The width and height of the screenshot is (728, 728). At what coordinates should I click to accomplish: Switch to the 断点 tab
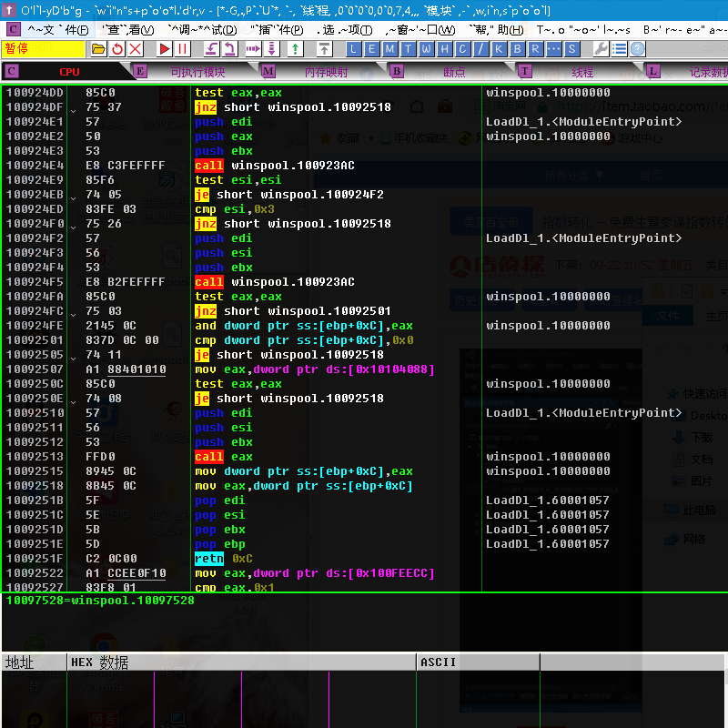coord(453,72)
